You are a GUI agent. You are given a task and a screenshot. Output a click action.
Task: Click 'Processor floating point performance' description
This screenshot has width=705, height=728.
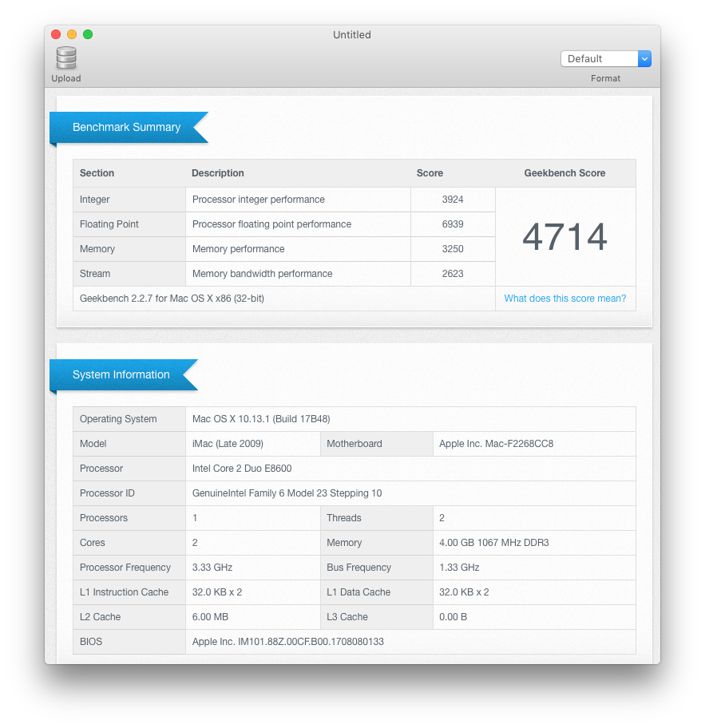271,224
